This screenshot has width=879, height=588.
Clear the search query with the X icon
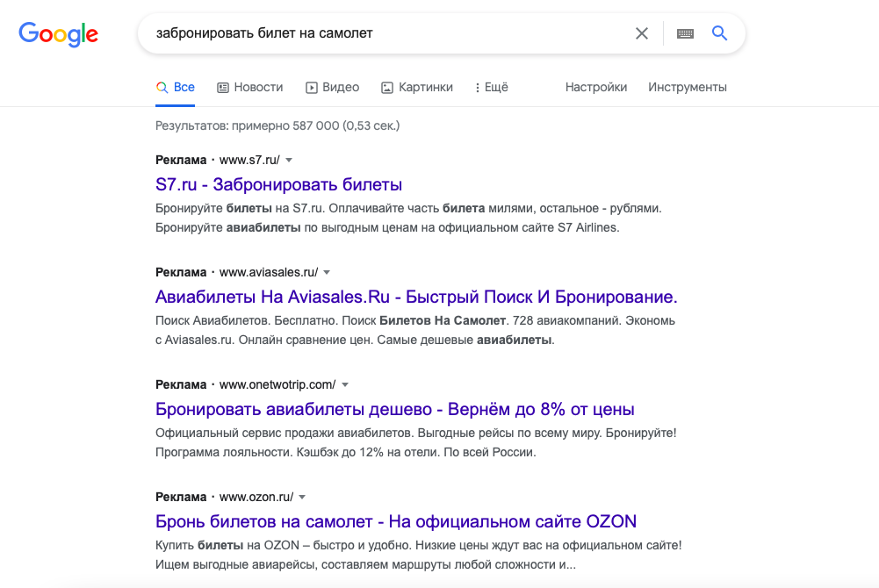click(642, 33)
